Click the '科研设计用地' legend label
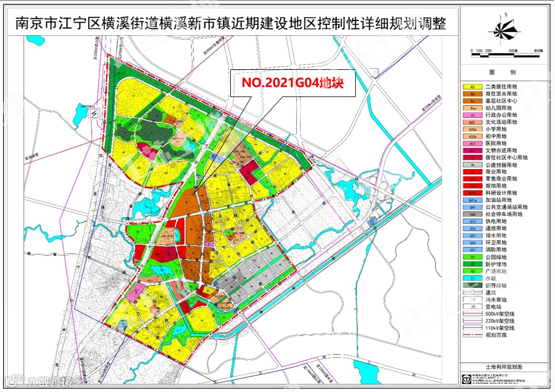 tap(501, 192)
